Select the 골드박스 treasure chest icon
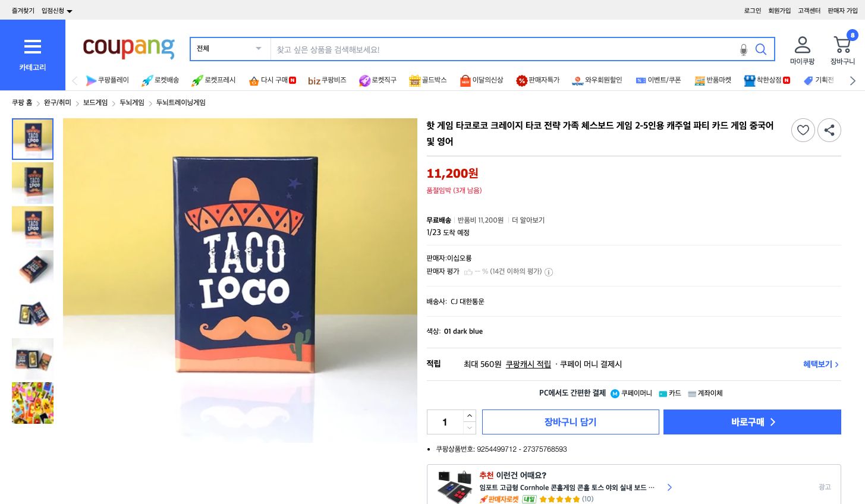This screenshot has height=504, width=865. (x=414, y=80)
